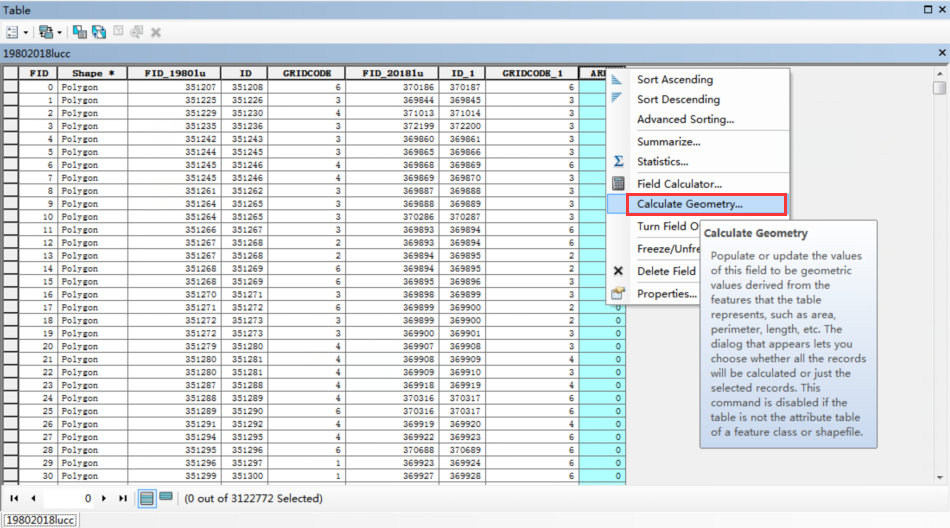
Task: Click the ID column header
Action: pos(245,73)
